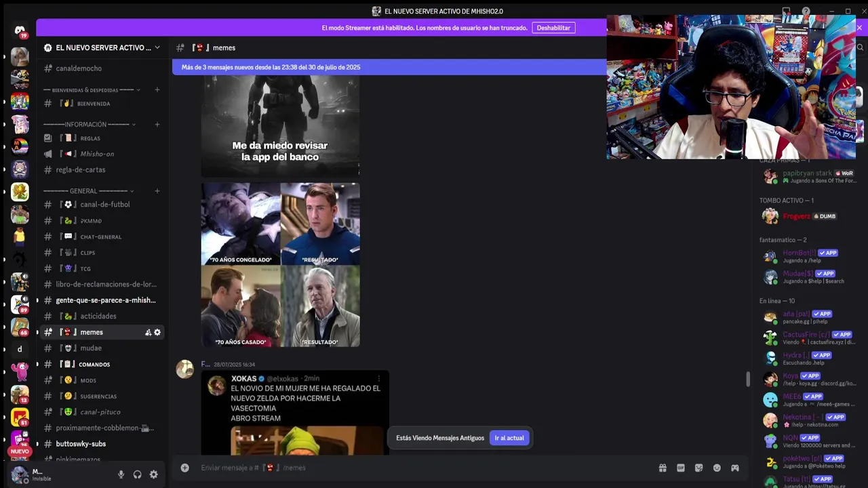Add channel to BIENVENIDAS & DESPEDIDAS category
868x488 pixels.
(157, 89)
